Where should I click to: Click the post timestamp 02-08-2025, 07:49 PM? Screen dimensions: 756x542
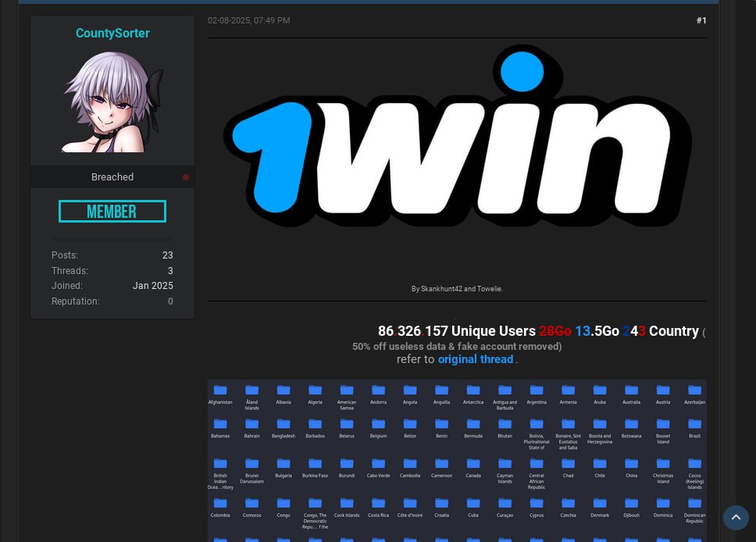(249, 20)
